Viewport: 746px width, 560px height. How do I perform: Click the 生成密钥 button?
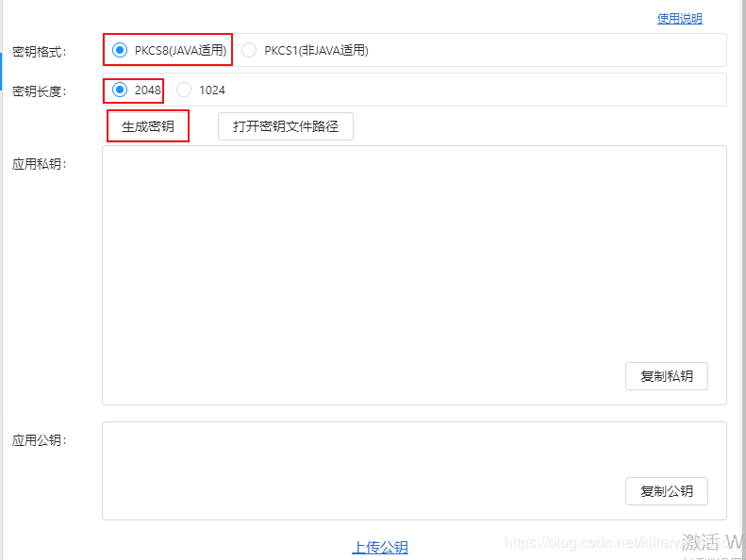[148, 126]
